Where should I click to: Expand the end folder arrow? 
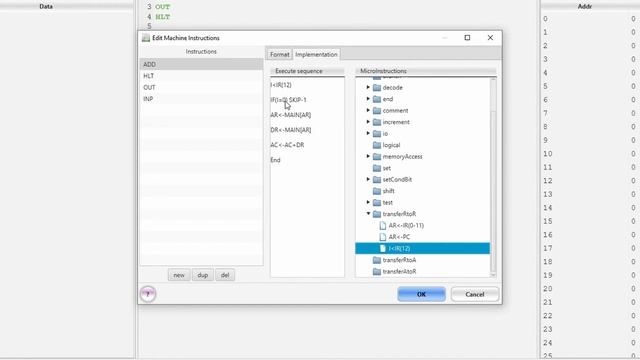368,99
